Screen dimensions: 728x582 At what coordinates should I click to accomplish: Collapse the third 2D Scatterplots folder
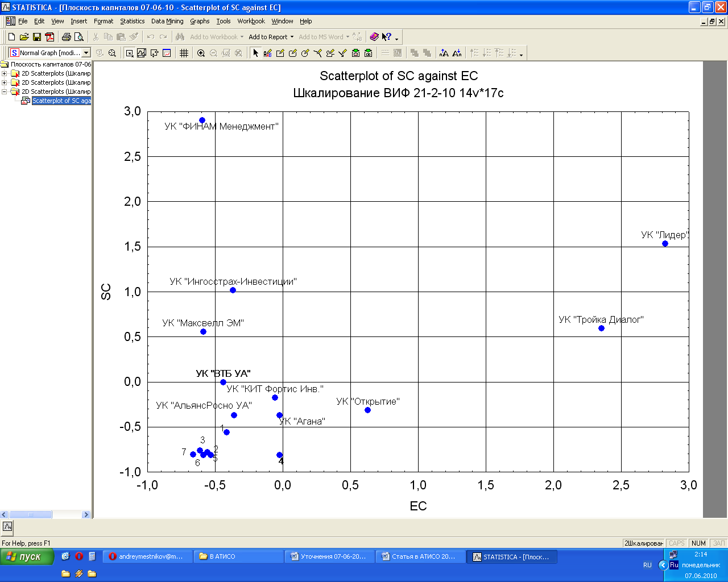click(5, 92)
